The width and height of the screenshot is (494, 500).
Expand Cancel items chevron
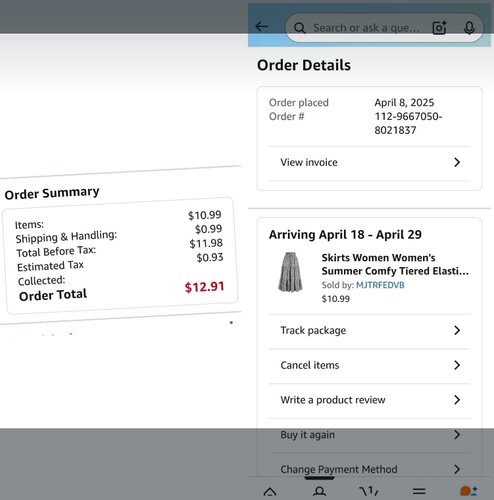tap(457, 365)
